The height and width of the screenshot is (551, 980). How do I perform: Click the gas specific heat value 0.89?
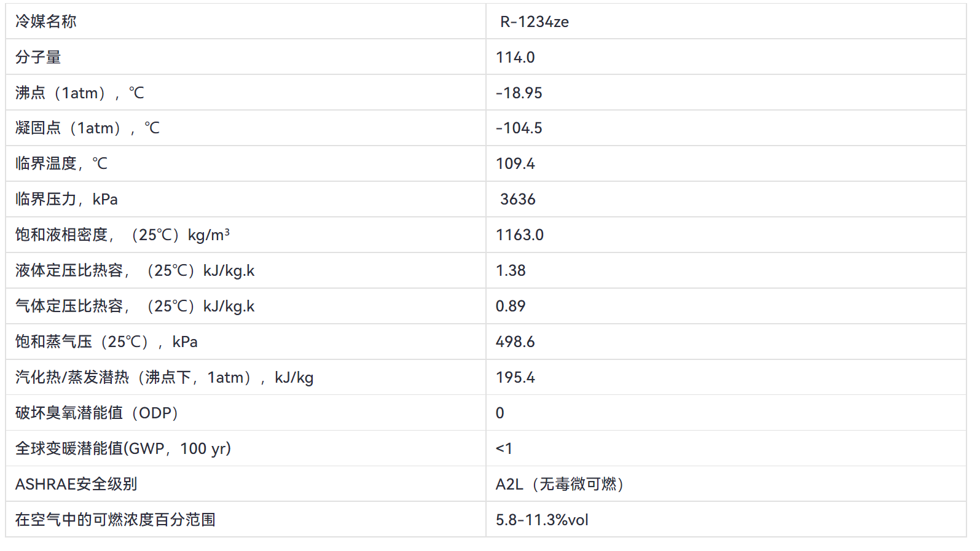[x=511, y=306]
